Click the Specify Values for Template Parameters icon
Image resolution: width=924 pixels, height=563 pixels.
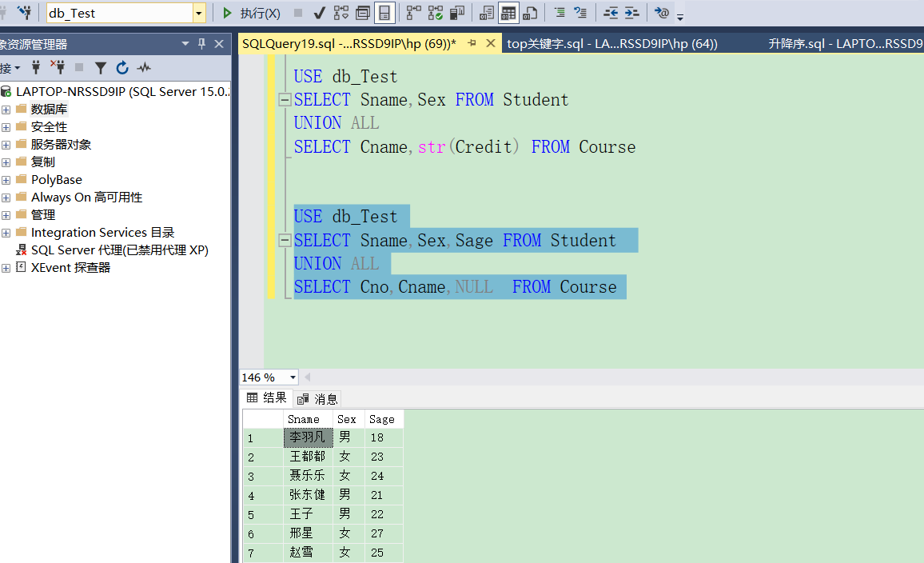tap(662, 13)
